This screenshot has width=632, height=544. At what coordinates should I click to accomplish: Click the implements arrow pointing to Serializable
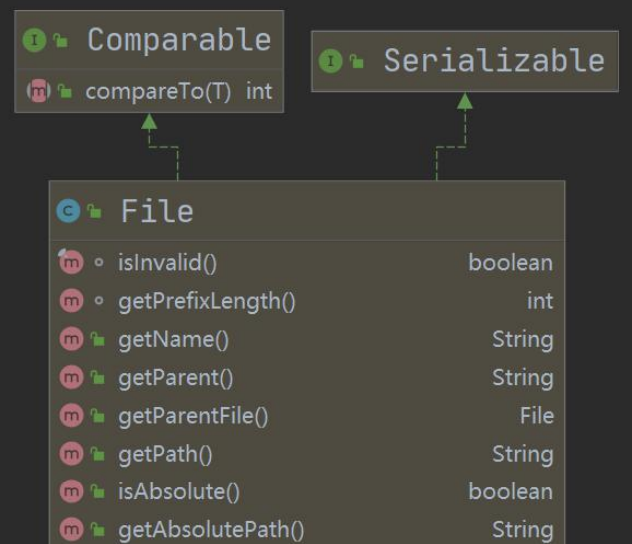click(464, 101)
